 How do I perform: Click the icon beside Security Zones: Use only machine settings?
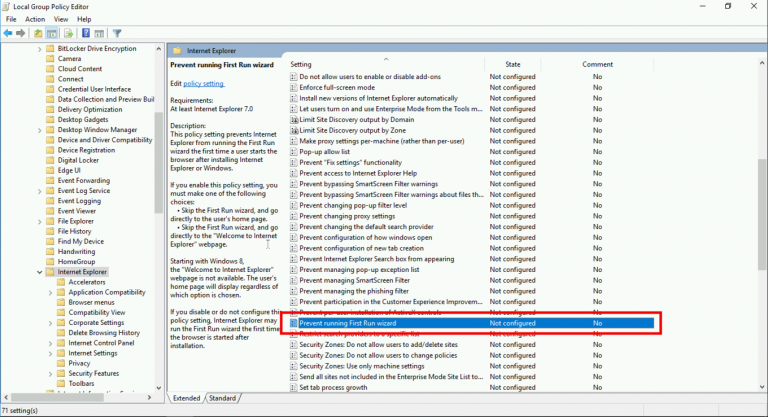click(x=293, y=366)
